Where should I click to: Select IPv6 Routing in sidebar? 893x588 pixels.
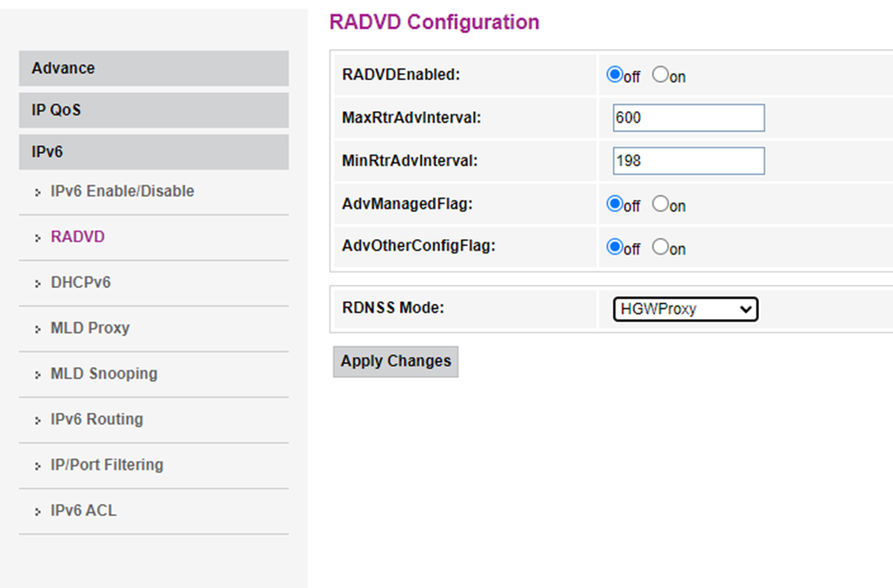[96, 419]
